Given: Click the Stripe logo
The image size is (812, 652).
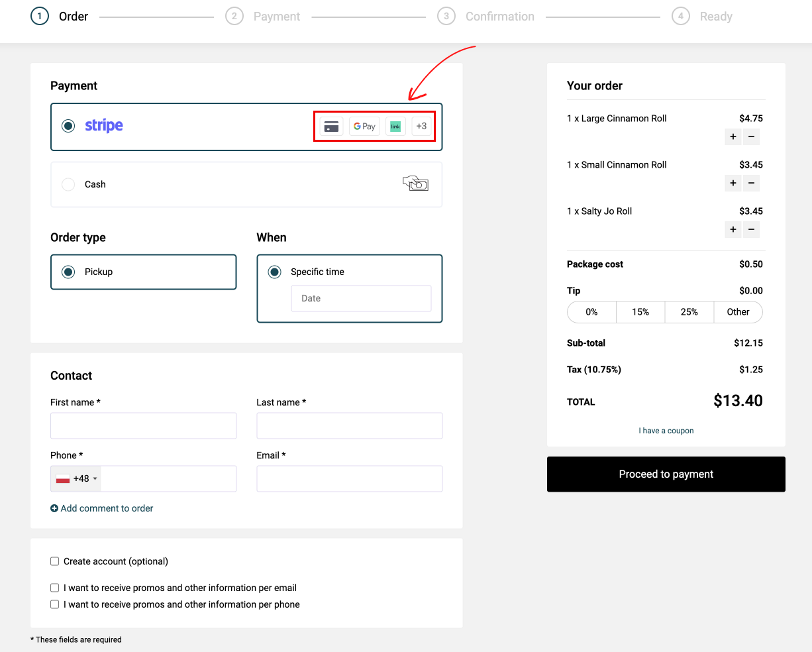Looking at the screenshot, I should point(104,126).
